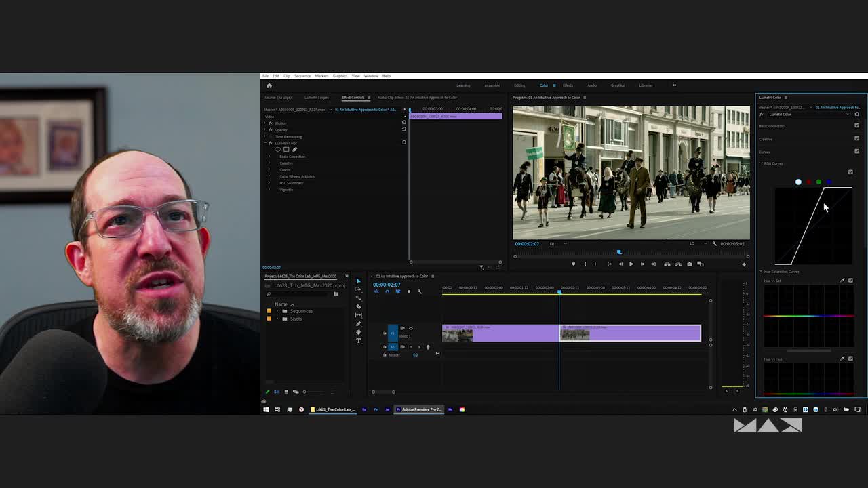Open the Effects workspace

(x=568, y=85)
